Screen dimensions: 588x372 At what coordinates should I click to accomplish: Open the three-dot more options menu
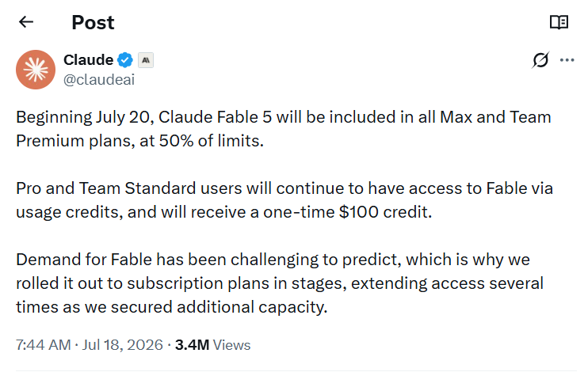pyautogui.click(x=567, y=60)
